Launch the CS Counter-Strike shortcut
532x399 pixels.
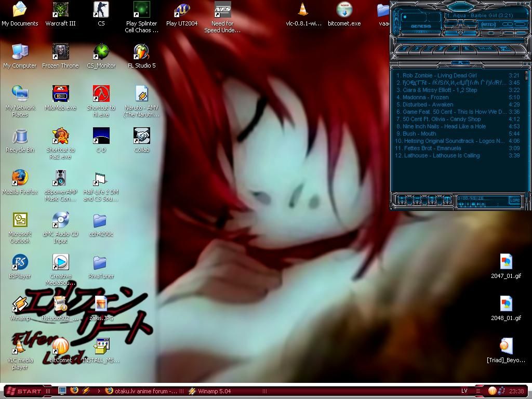pyautogui.click(x=101, y=14)
